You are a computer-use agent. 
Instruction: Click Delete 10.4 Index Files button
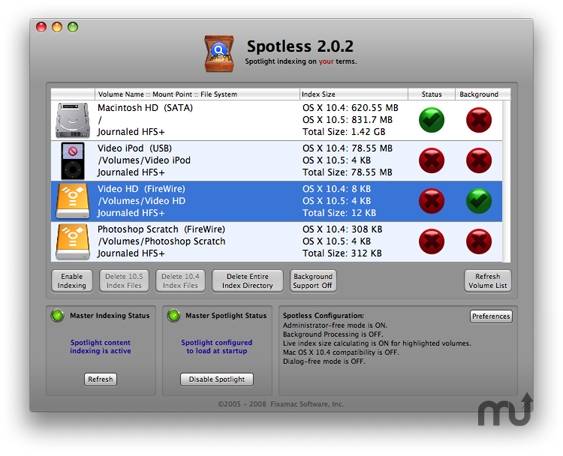[180, 281]
